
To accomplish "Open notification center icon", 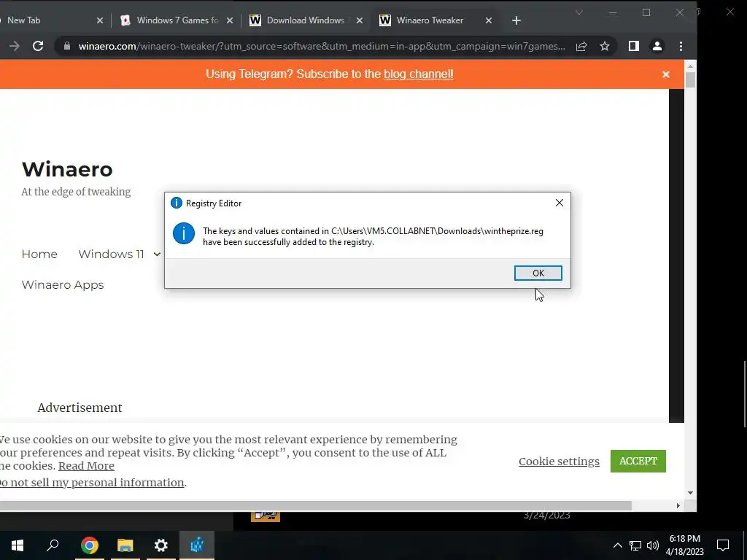I will pos(723,545).
